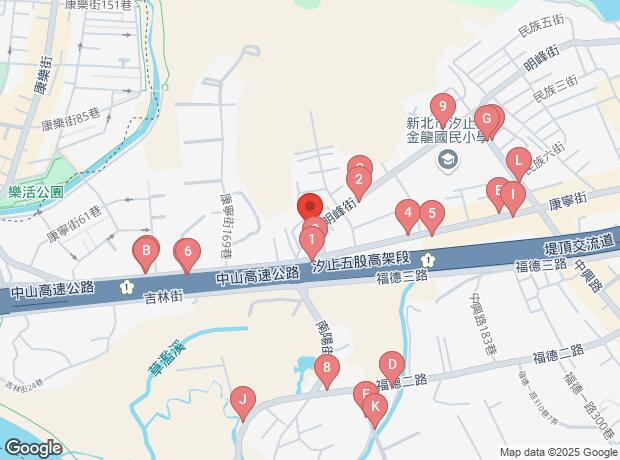The width and height of the screenshot is (620, 460).
Task: Select the marker numbered 6
Action: click(187, 255)
